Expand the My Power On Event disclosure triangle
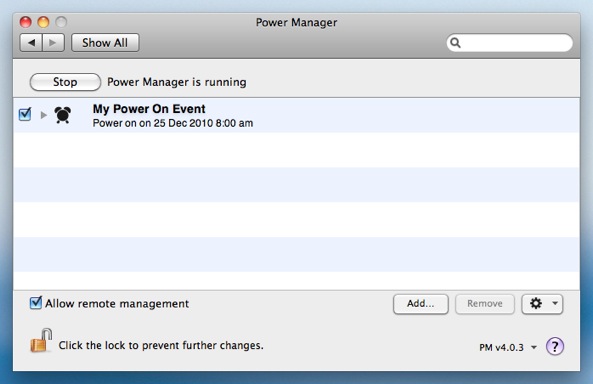 click(x=43, y=115)
